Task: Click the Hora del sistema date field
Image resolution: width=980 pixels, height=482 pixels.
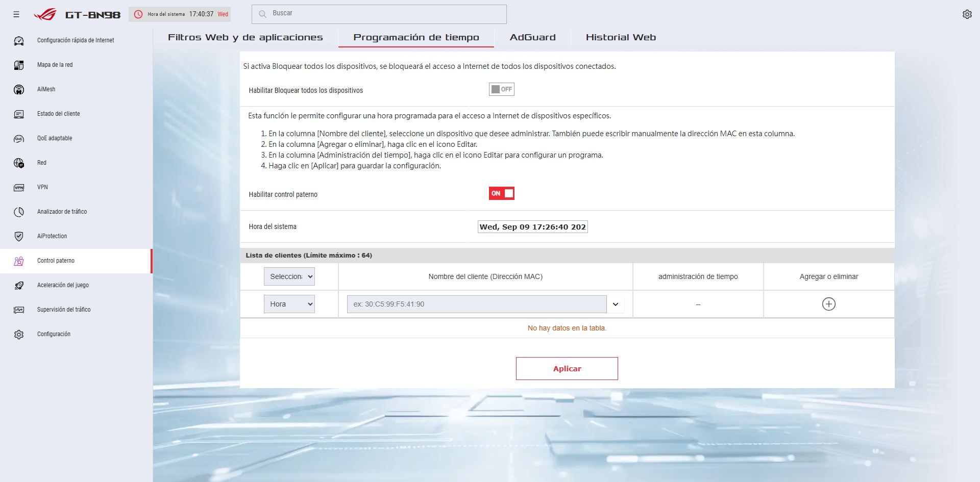Action: 532,227
